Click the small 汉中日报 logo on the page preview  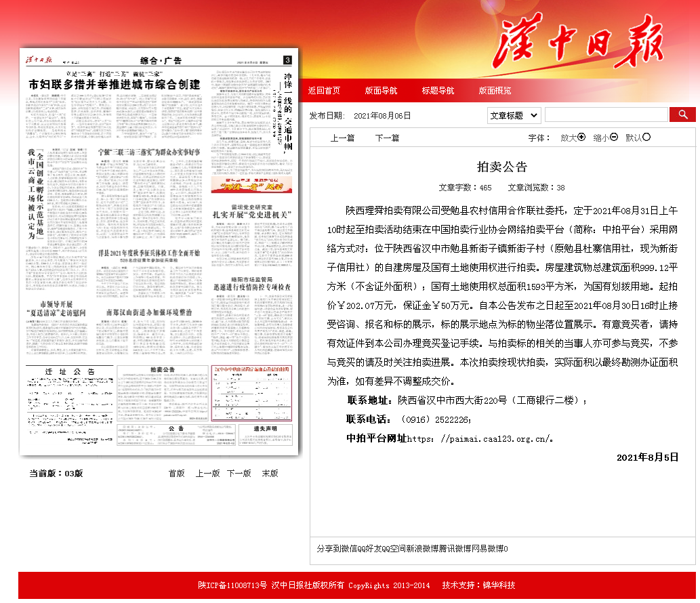(x=39, y=60)
